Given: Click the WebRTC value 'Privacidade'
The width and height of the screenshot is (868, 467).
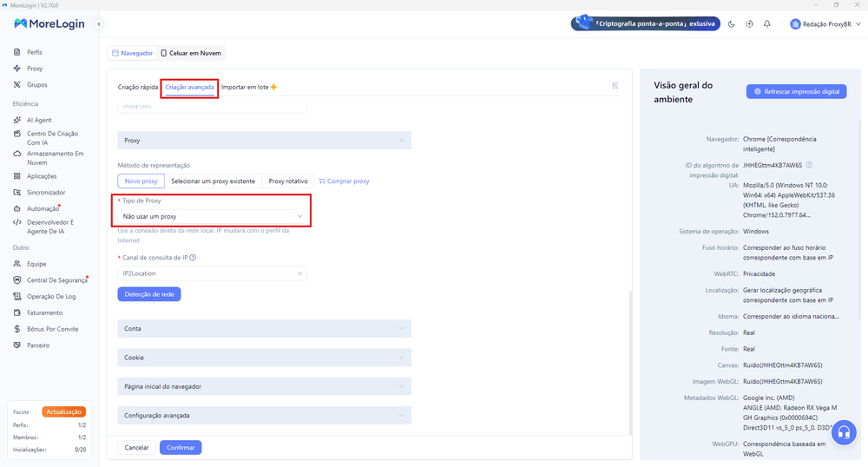Looking at the screenshot, I should pos(759,274).
